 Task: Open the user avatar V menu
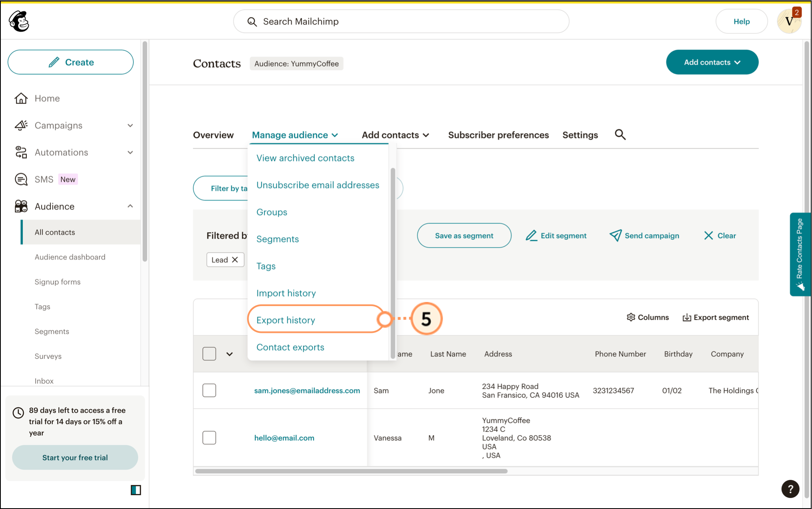pos(789,21)
